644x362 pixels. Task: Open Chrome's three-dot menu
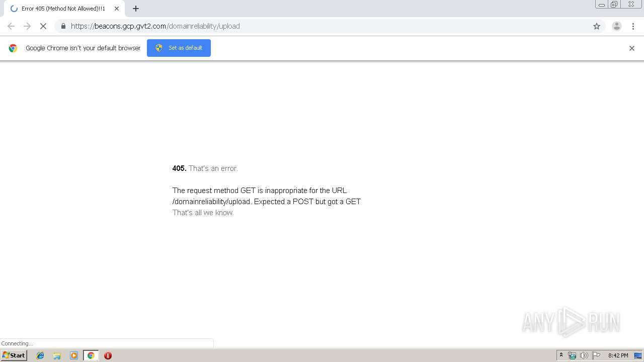(633, 26)
